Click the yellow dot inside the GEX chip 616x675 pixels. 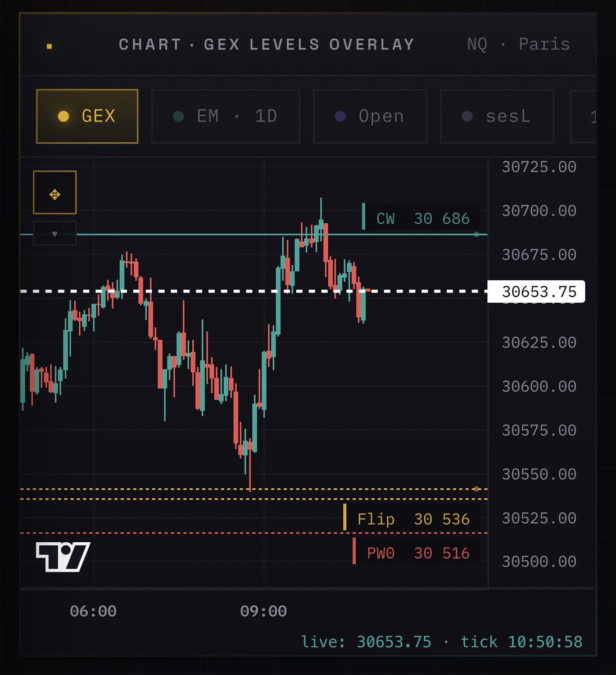click(x=64, y=116)
